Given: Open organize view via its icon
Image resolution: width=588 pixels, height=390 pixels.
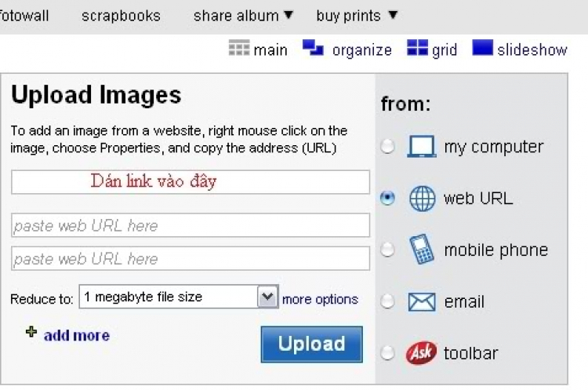Looking at the screenshot, I should coord(313,48).
